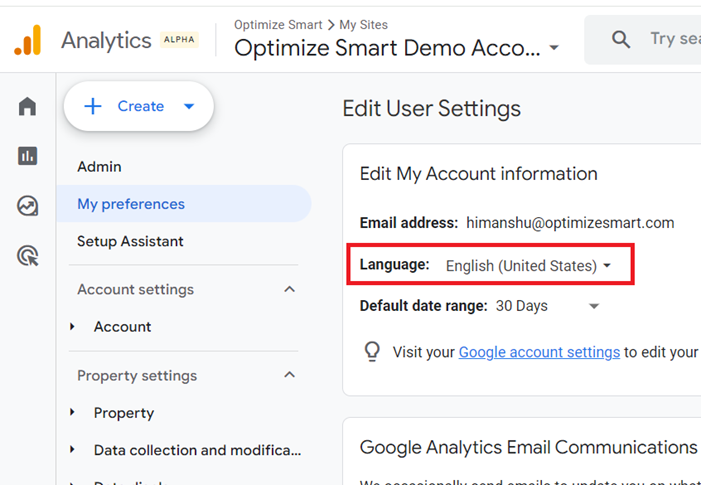
Task: Expand Data collection and modification item
Action: click(72, 450)
